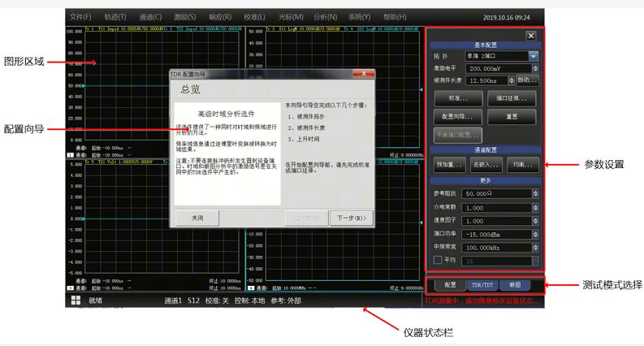Screen dimensions: 644x346
Task: Click the 中频带宽 100.000kHz field
Action: [x=497, y=248]
